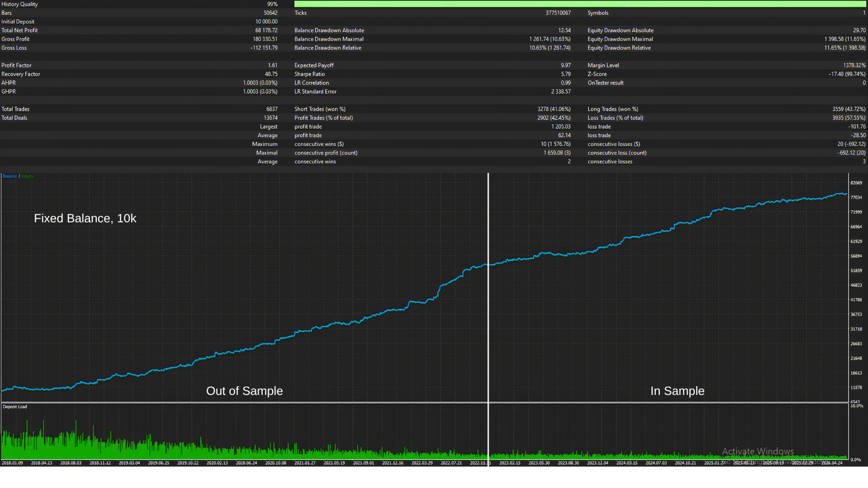Select the 82069 value on the balance axis
Viewport: 868px width, 488px height.
click(856, 183)
